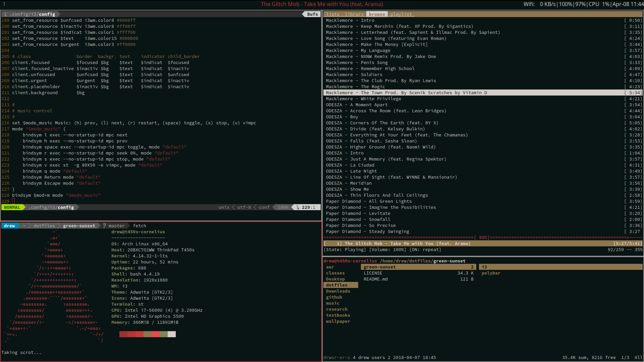Switch to the lists tab in vimpc
The height and width of the screenshot is (362, 644).
tap(332, 14)
